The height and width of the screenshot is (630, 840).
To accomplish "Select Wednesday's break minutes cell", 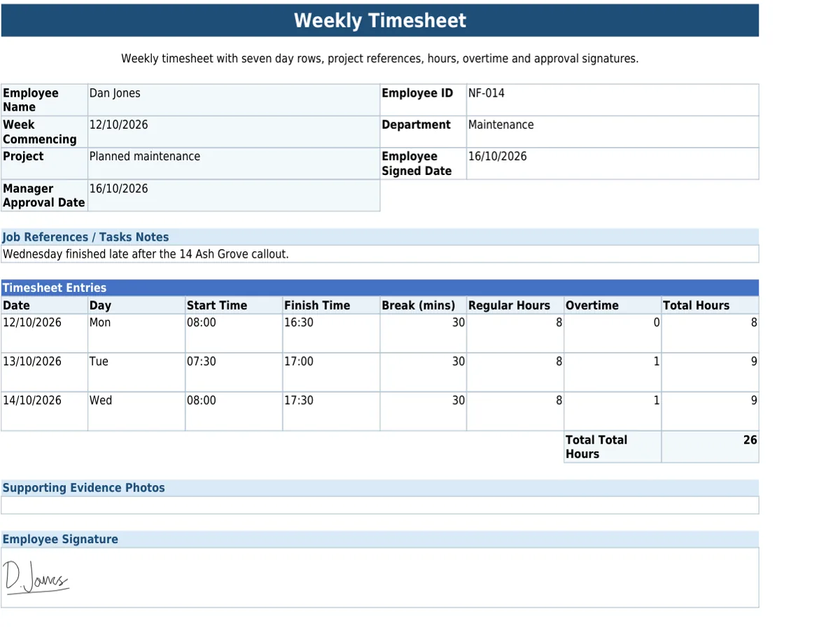I will [423, 412].
